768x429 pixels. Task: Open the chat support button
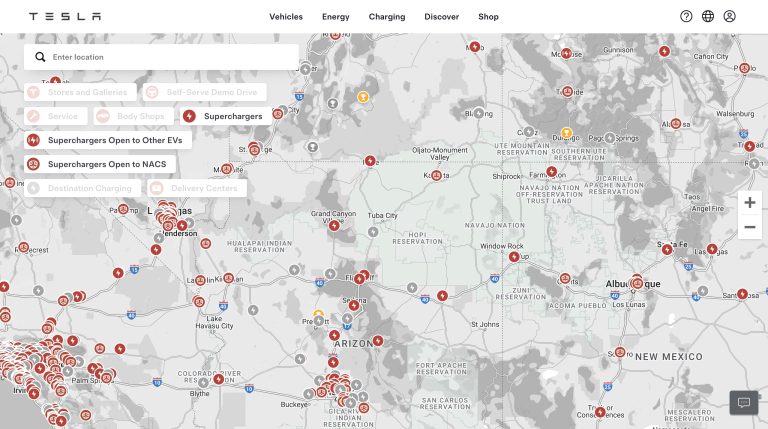click(744, 403)
